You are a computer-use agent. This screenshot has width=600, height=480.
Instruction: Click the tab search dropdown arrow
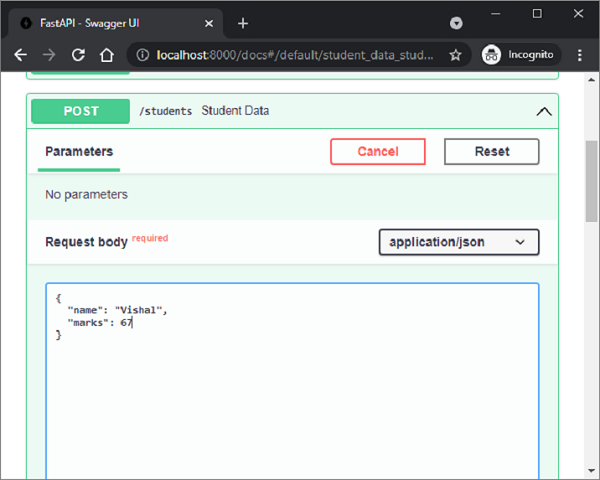tap(456, 23)
